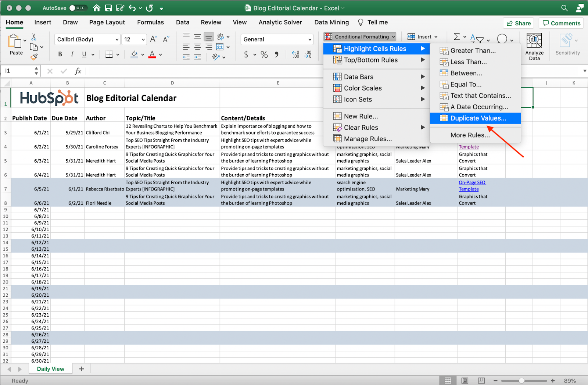
Task: Click the percent style icon
Action: click(264, 54)
